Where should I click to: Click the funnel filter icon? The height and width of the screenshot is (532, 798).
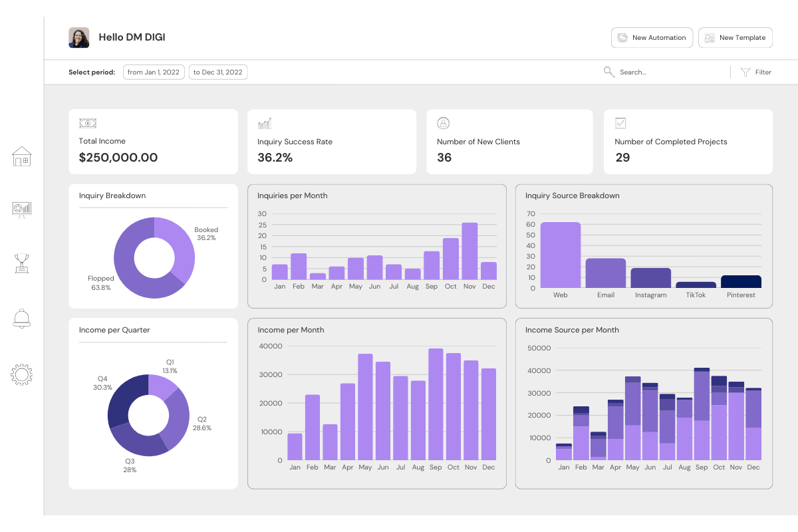coord(745,72)
